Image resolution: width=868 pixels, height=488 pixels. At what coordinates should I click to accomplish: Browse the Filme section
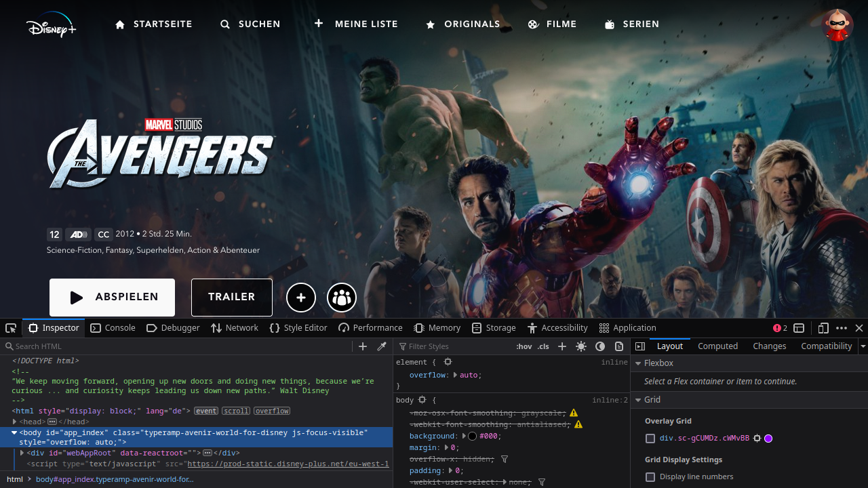click(552, 24)
